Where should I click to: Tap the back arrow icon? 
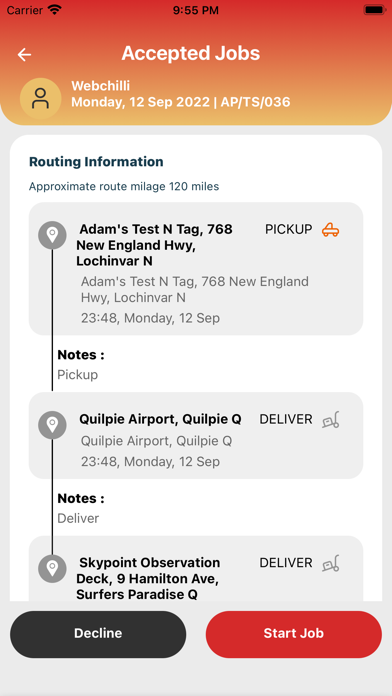tap(24, 55)
